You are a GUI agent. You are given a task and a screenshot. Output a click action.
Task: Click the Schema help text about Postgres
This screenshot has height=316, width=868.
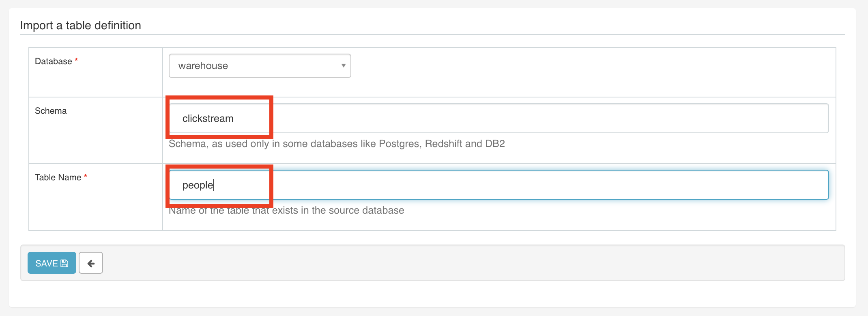click(337, 144)
